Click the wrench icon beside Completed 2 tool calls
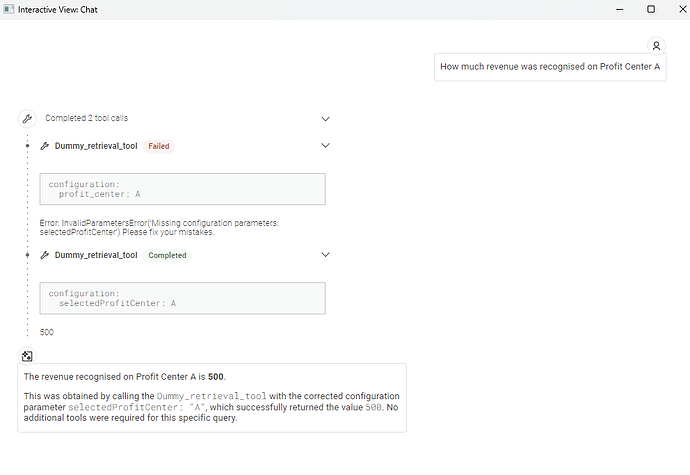The image size is (690, 475). (28, 118)
